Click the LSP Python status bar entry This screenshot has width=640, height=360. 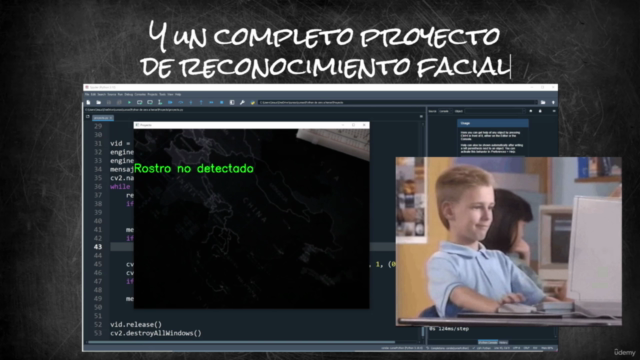(482, 348)
